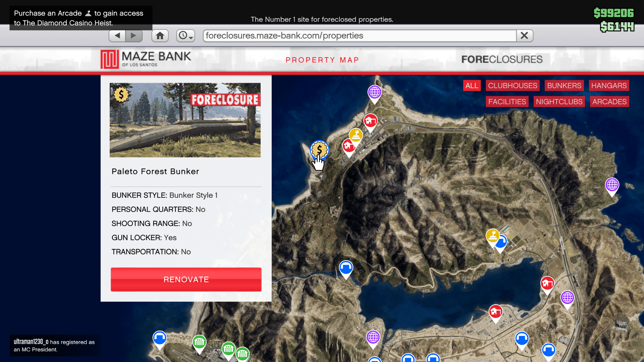Select the ALL property filter
Image resolution: width=644 pixels, height=362 pixels.
pyautogui.click(x=472, y=85)
